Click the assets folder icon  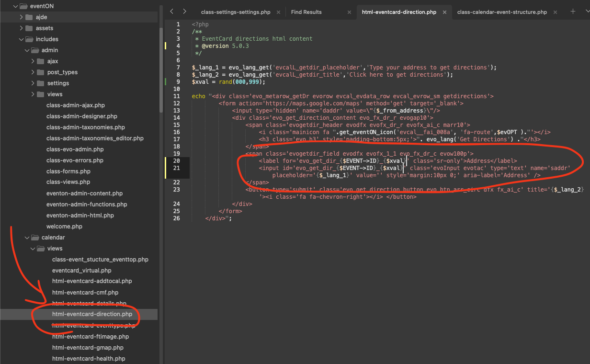(30, 28)
